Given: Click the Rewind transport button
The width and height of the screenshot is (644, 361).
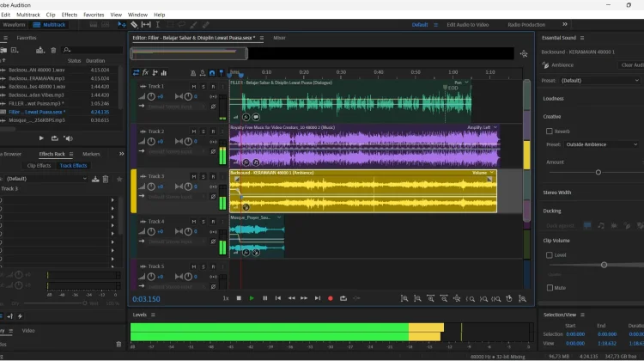Looking at the screenshot, I should [x=291, y=298].
